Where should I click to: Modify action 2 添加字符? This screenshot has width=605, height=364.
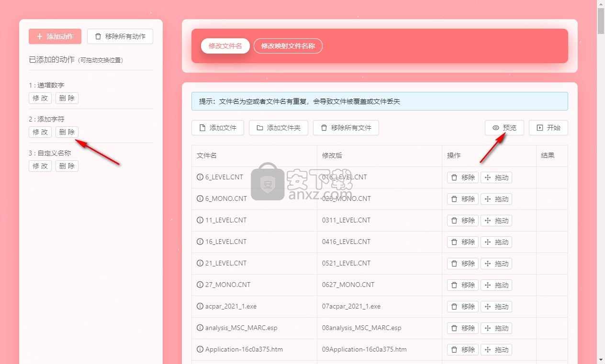coord(40,132)
